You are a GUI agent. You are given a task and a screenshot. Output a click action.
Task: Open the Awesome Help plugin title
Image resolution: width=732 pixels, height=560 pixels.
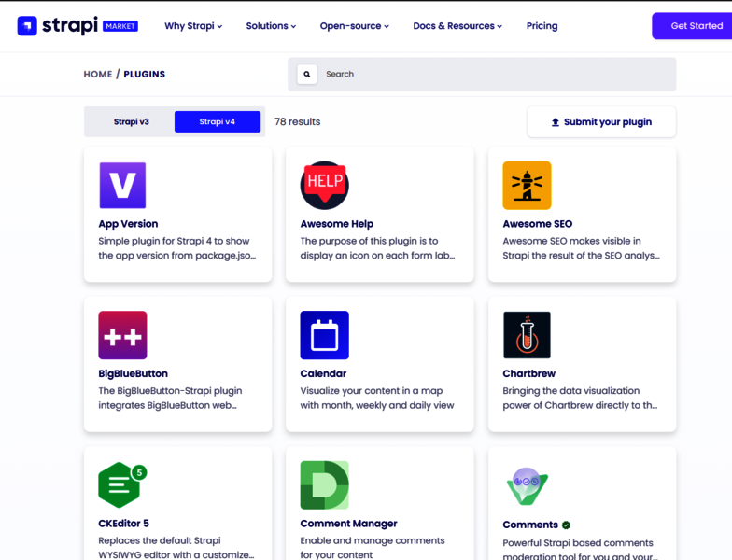(x=336, y=224)
